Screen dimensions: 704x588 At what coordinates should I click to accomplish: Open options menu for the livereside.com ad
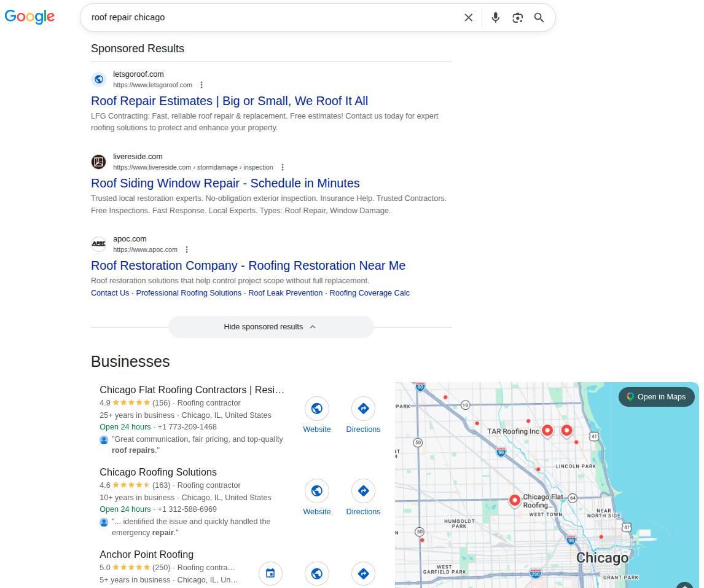pyautogui.click(x=283, y=167)
